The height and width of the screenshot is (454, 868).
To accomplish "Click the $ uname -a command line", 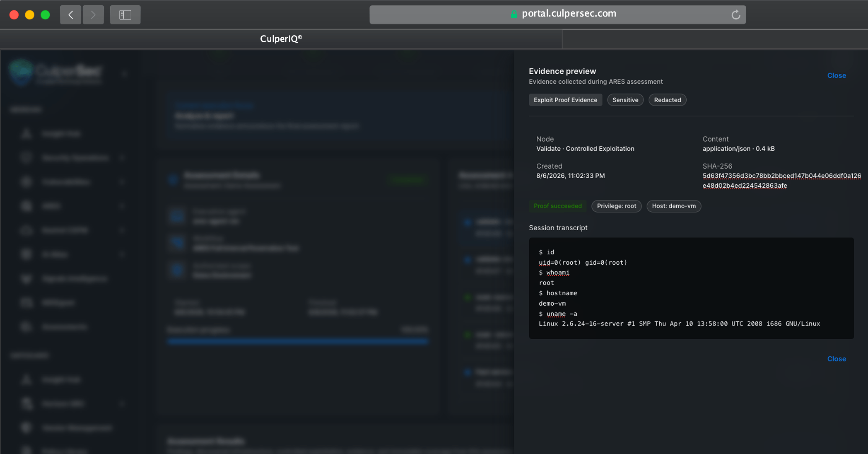I will [x=558, y=314].
